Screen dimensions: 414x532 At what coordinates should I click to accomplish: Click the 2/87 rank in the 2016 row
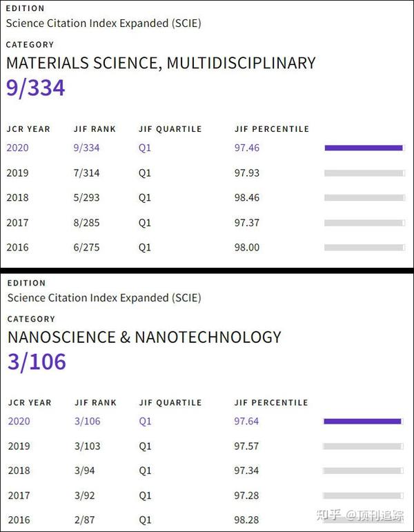click(84, 520)
